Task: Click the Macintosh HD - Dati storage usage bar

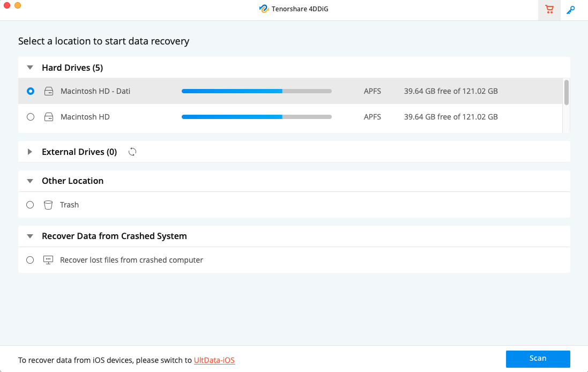Action: click(256, 91)
